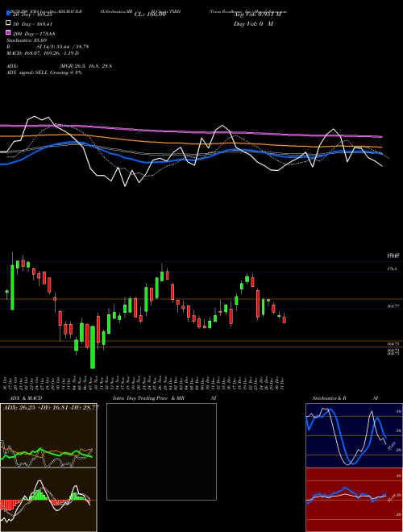403x532 pixels.
Task: Click 'ADX: 26.25 +DY: 16.81 -DY: 28.77' readout
Action: [x=52, y=407]
